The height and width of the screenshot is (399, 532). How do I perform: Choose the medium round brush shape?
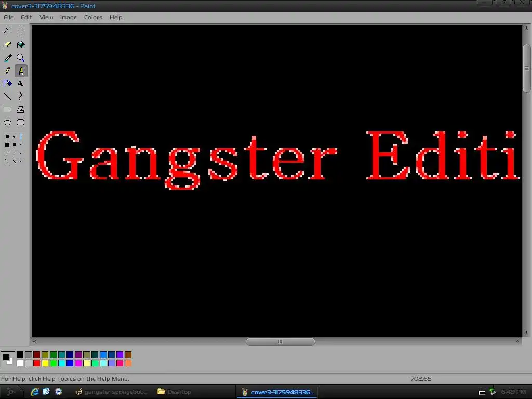(14, 137)
